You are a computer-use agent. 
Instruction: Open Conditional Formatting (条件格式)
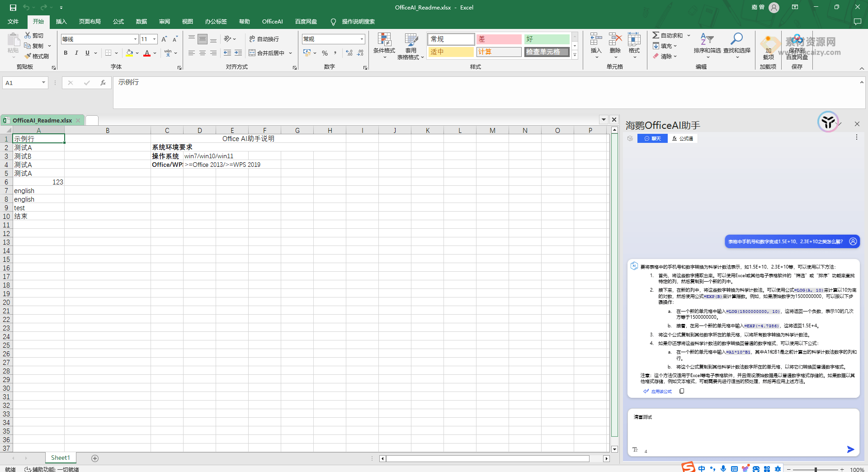tap(384, 46)
